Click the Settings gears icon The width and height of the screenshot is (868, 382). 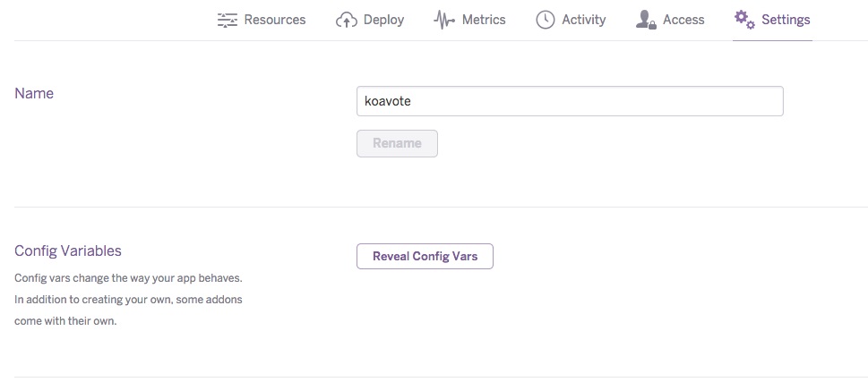[x=744, y=20]
